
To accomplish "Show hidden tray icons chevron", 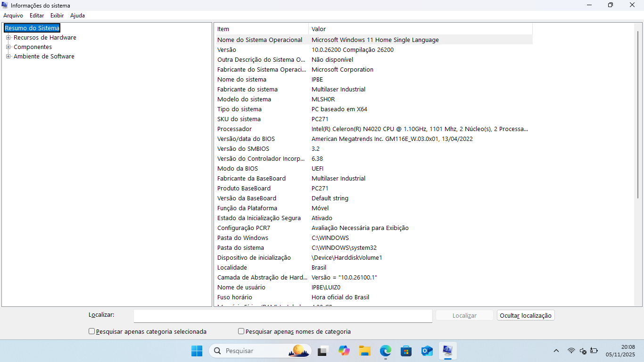I will [556, 351].
